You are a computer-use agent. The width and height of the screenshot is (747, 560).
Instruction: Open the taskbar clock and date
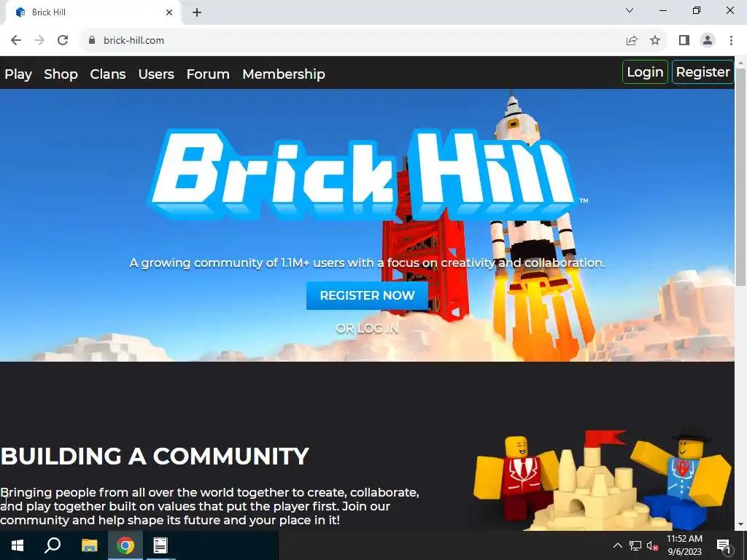pos(684,545)
